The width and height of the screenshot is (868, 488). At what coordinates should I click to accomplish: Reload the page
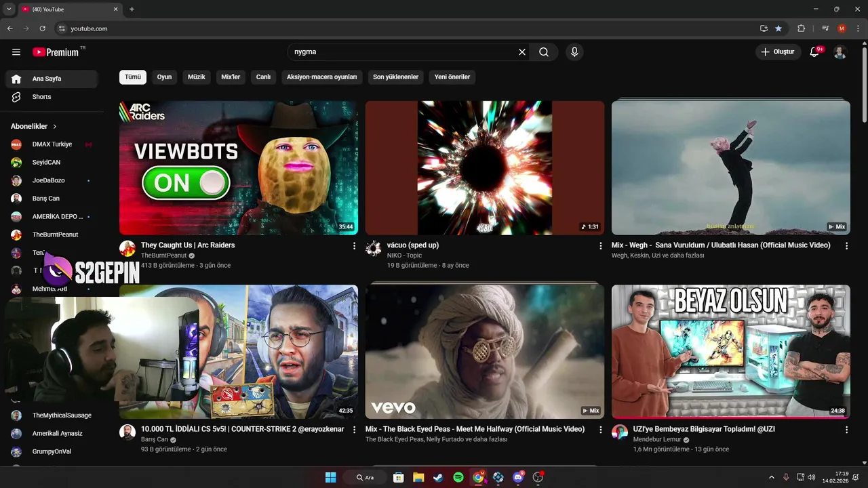click(42, 28)
